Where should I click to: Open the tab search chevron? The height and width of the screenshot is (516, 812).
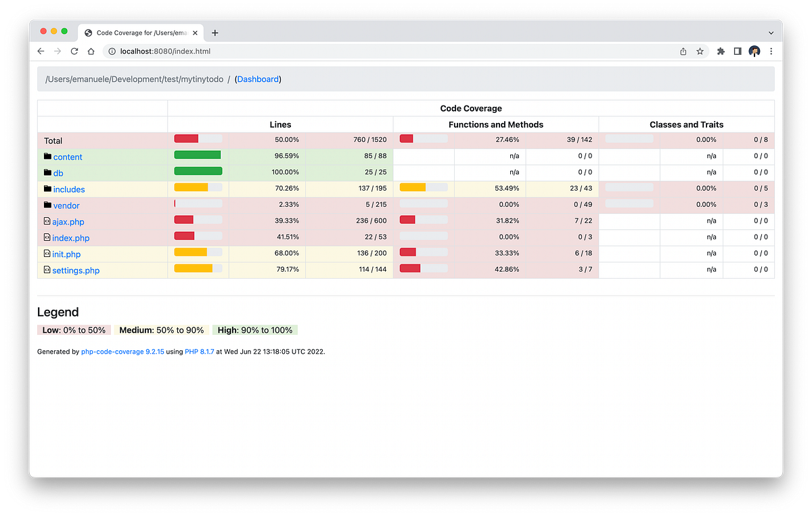pyautogui.click(x=770, y=32)
